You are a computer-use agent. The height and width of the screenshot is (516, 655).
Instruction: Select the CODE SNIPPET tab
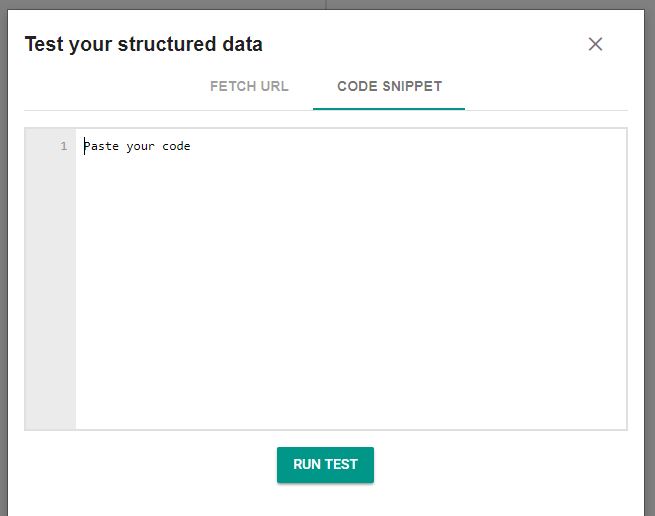point(389,86)
